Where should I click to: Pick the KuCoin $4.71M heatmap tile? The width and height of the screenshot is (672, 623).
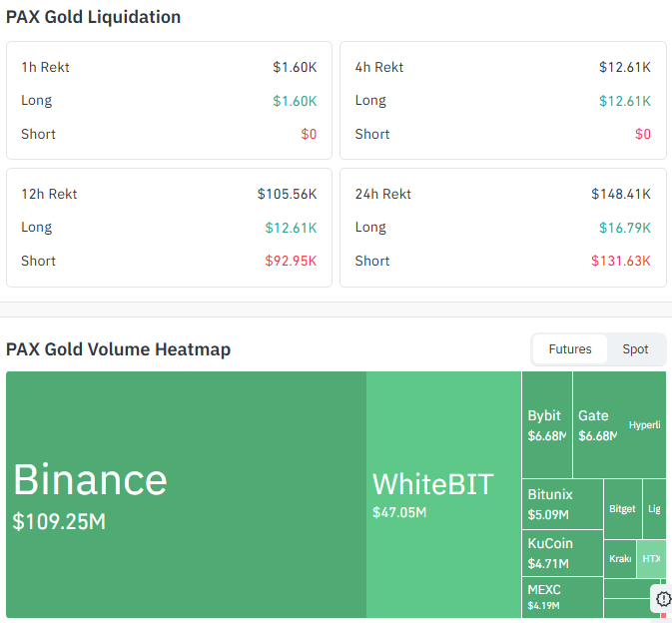(562, 553)
